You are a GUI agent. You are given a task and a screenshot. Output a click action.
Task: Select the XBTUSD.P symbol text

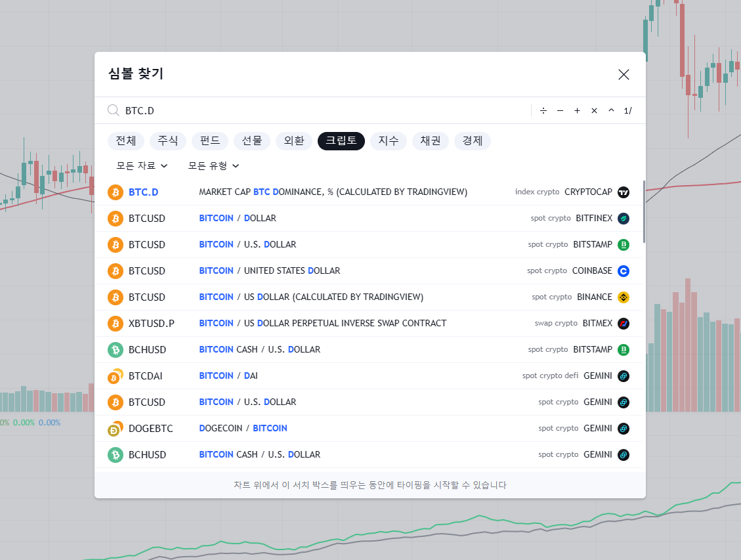pyautogui.click(x=151, y=323)
